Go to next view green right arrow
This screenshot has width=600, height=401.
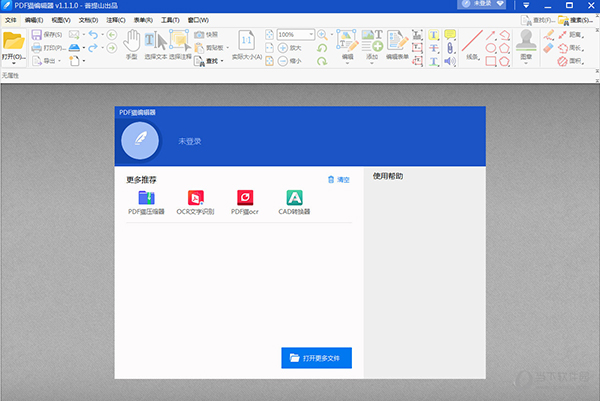point(112,48)
